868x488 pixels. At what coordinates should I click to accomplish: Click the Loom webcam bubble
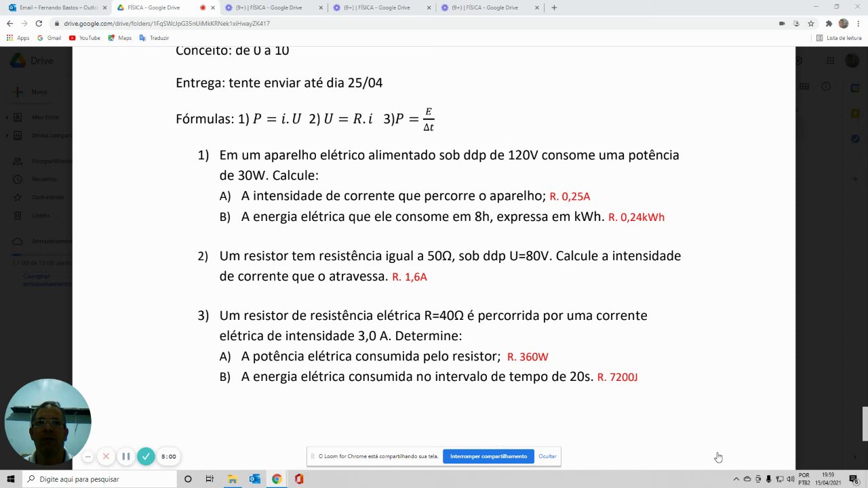click(x=47, y=422)
